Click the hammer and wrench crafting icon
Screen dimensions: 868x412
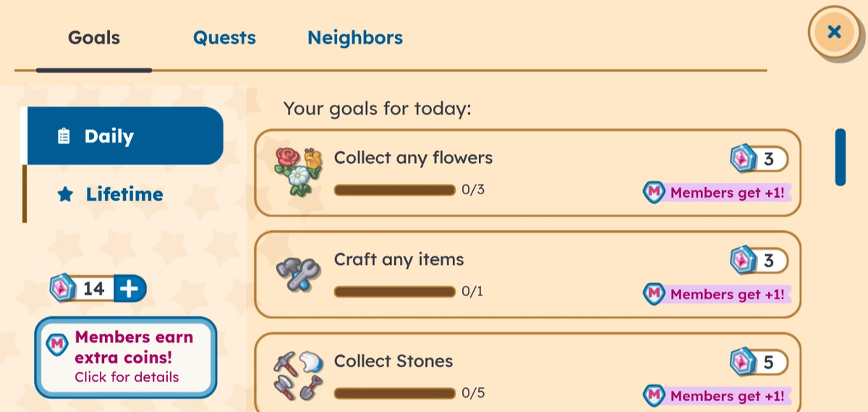pyautogui.click(x=297, y=274)
